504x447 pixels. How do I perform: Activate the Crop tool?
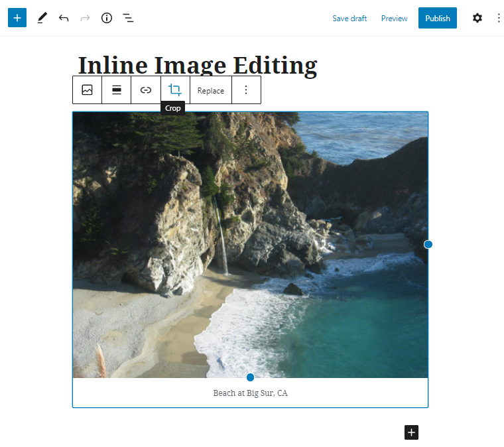coord(175,90)
